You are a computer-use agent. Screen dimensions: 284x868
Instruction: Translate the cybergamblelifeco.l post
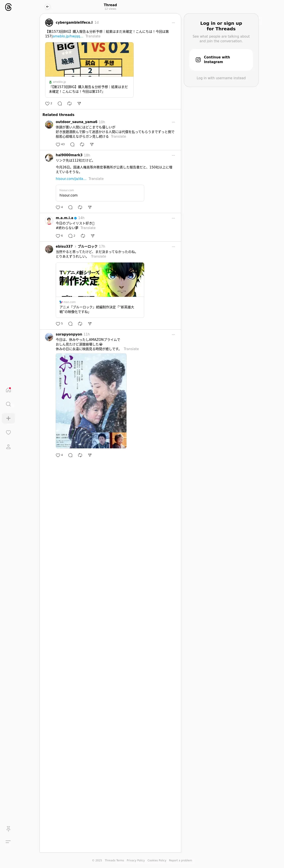pyautogui.click(x=93, y=36)
